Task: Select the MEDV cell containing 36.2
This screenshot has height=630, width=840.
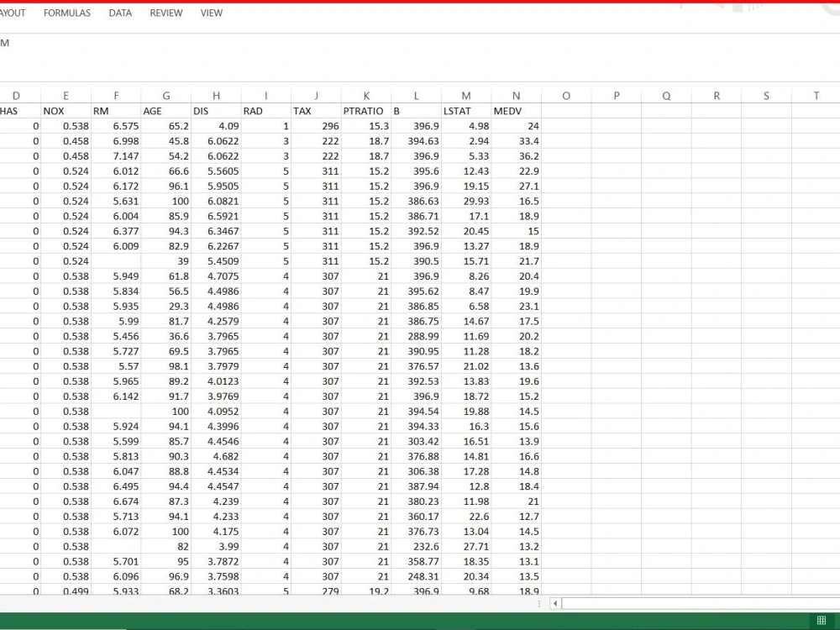Action: pyautogui.click(x=516, y=156)
